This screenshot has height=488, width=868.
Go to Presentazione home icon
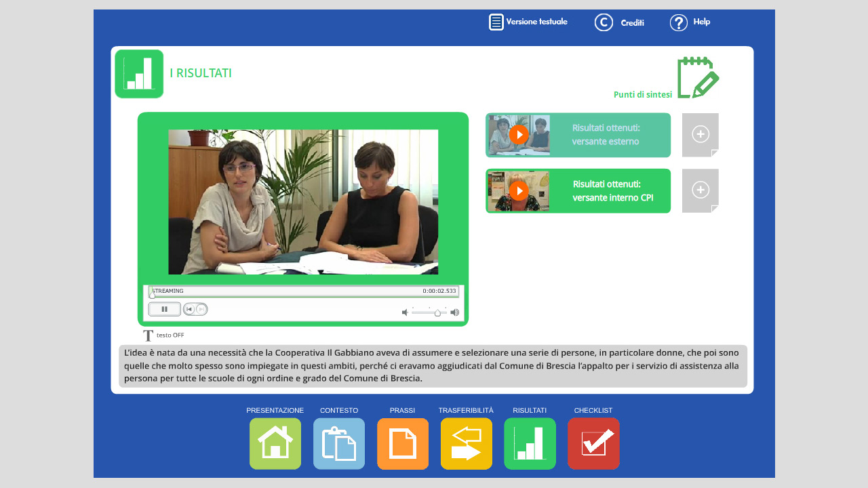(275, 443)
